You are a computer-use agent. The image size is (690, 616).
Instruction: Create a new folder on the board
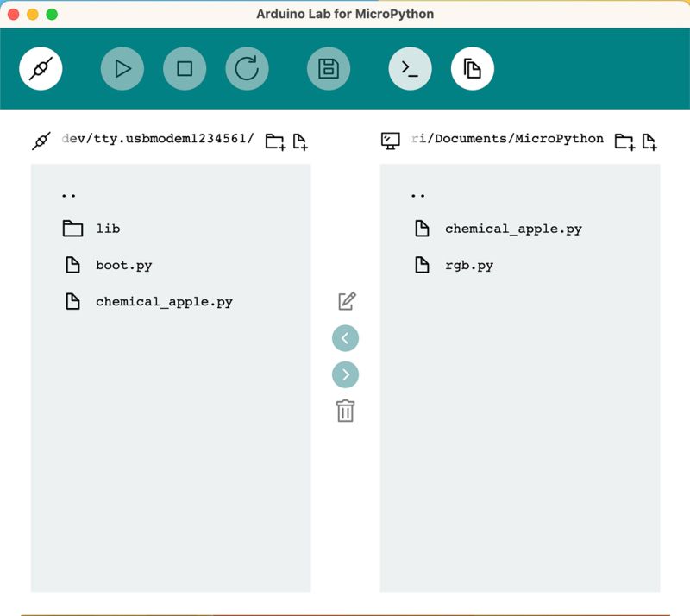(275, 141)
